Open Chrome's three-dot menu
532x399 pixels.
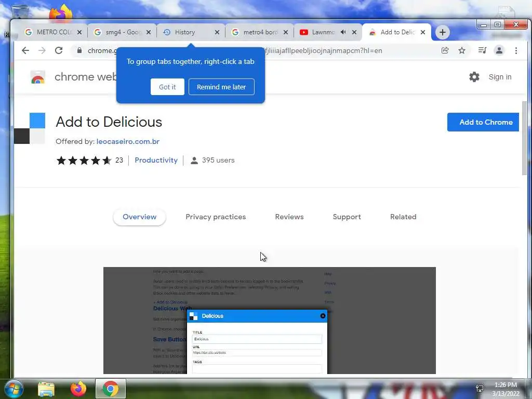point(516,50)
